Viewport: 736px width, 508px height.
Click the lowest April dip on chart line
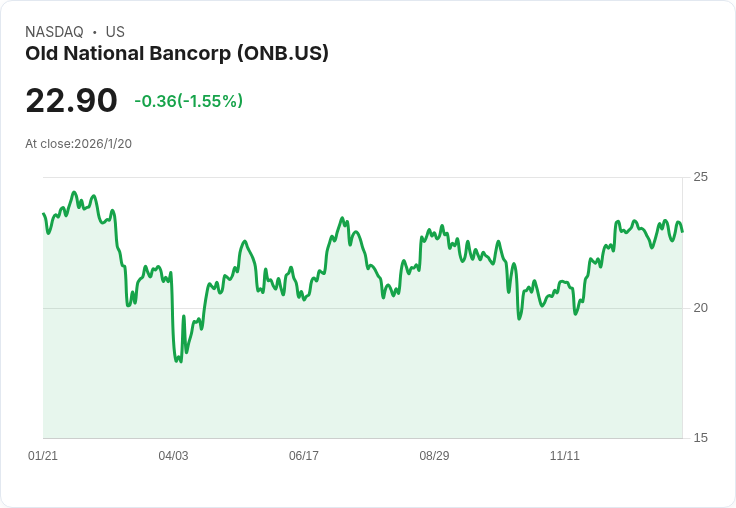(180, 362)
